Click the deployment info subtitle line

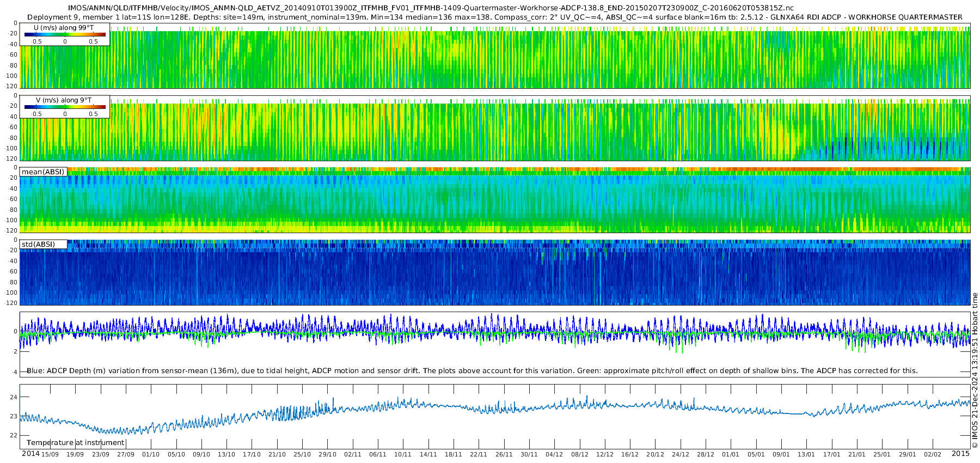click(495, 17)
